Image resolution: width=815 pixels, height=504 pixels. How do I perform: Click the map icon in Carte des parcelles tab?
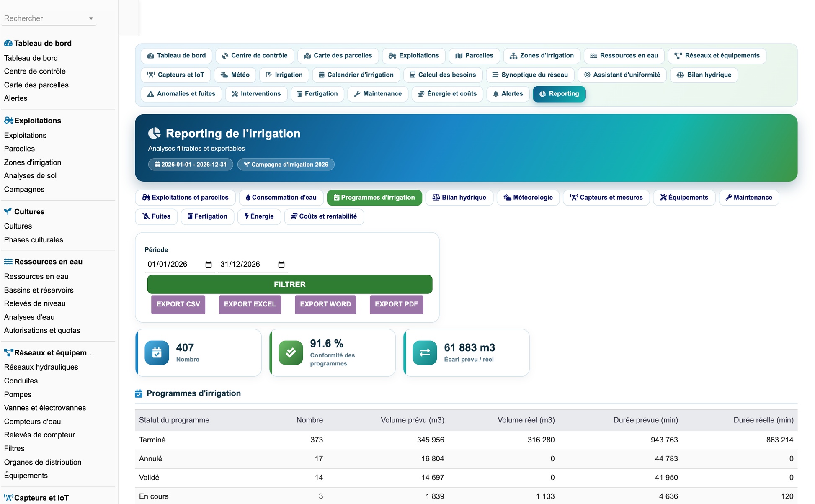[307, 56]
